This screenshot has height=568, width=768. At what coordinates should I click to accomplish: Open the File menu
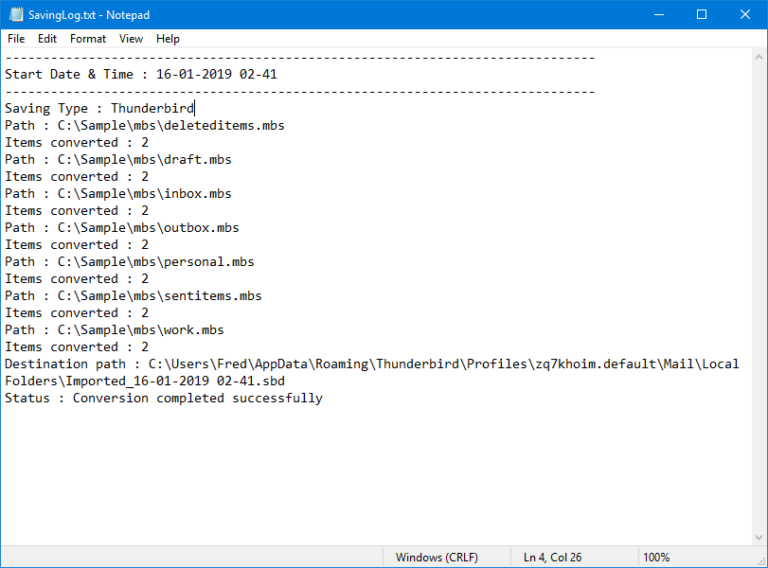tap(16, 39)
